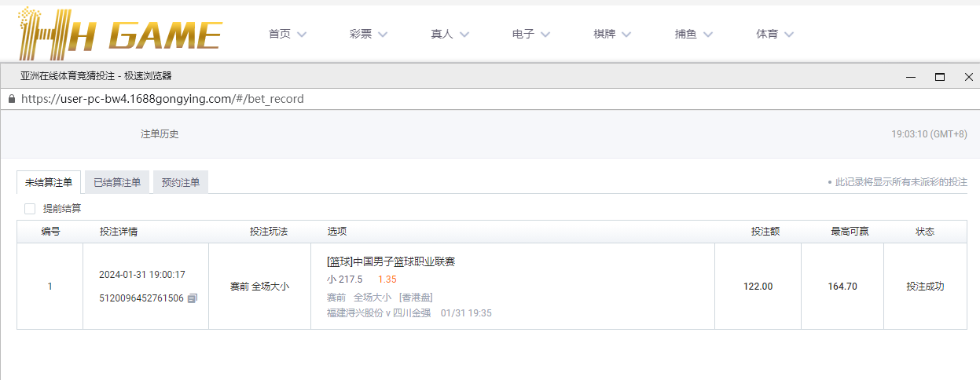
Task: Expand the 棋牌 dropdown arrow
Action: coord(626,35)
